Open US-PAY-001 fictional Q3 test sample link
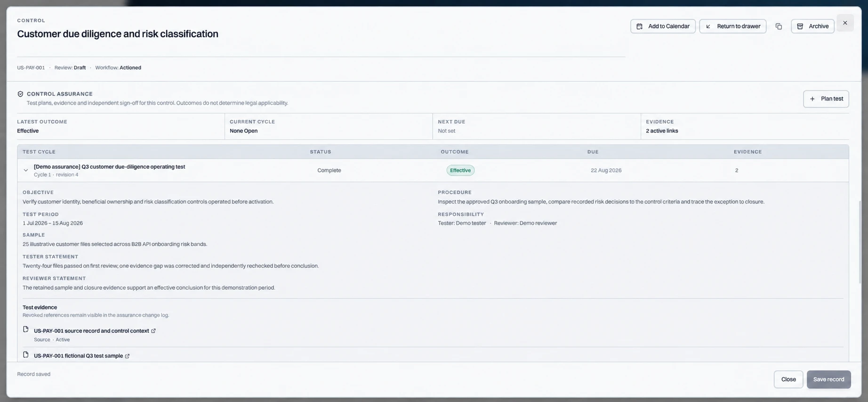The height and width of the screenshot is (402, 868). point(78,356)
